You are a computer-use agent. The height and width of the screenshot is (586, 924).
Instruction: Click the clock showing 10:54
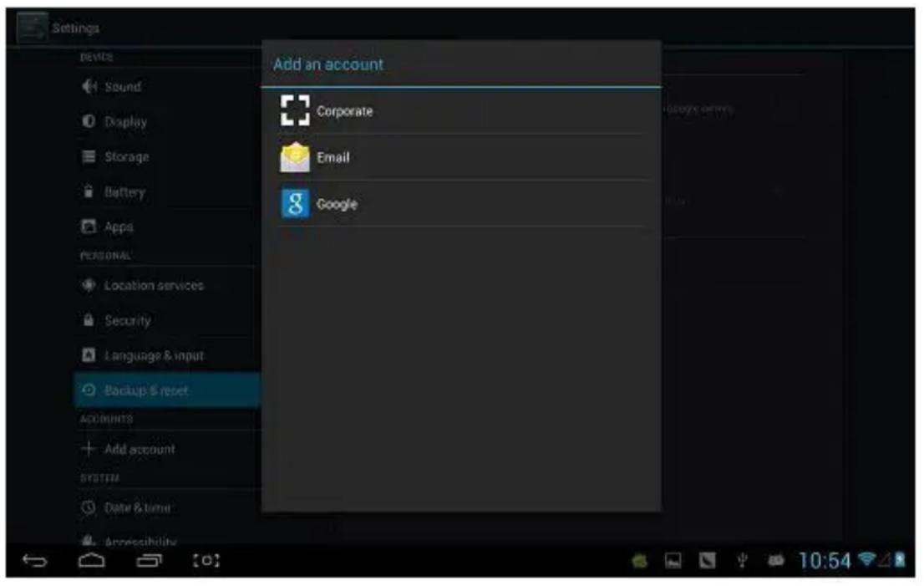click(825, 560)
